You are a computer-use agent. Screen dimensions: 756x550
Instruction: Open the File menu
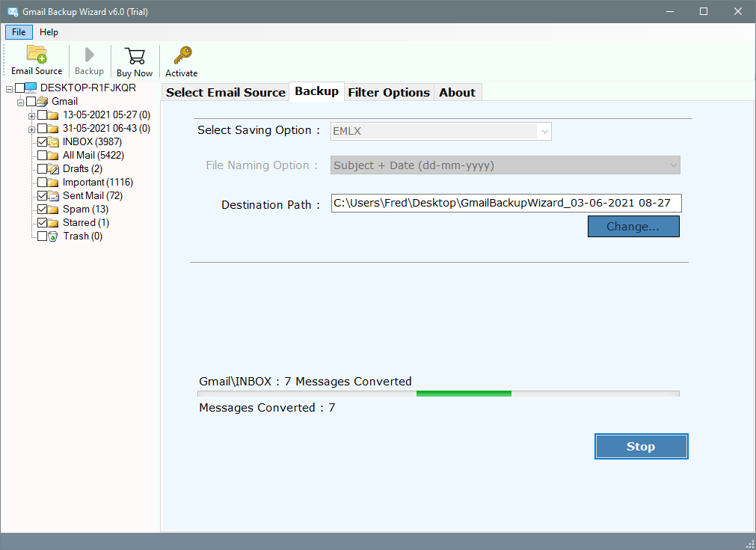click(x=19, y=32)
